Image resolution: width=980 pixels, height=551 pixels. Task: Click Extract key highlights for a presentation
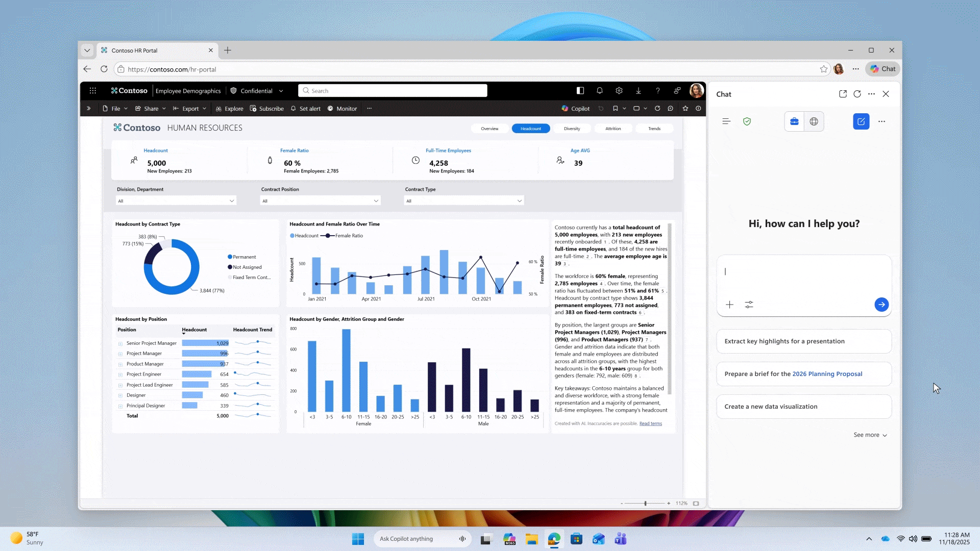pos(803,341)
